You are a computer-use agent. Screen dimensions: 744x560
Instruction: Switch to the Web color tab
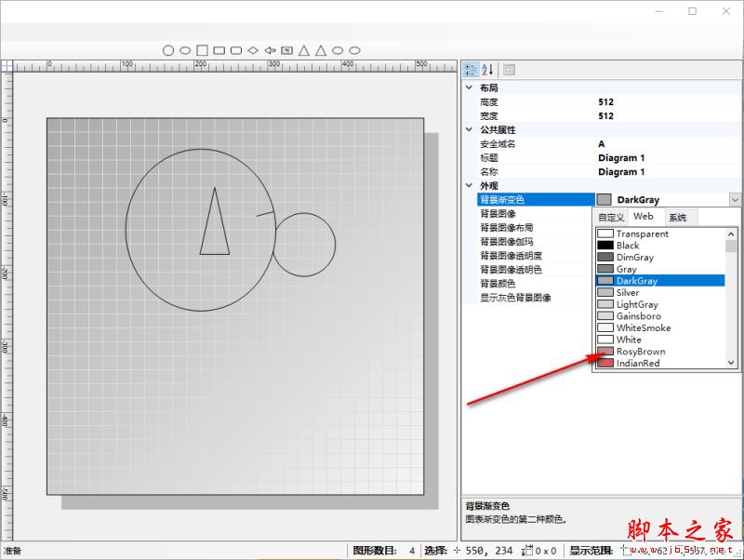click(x=644, y=217)
